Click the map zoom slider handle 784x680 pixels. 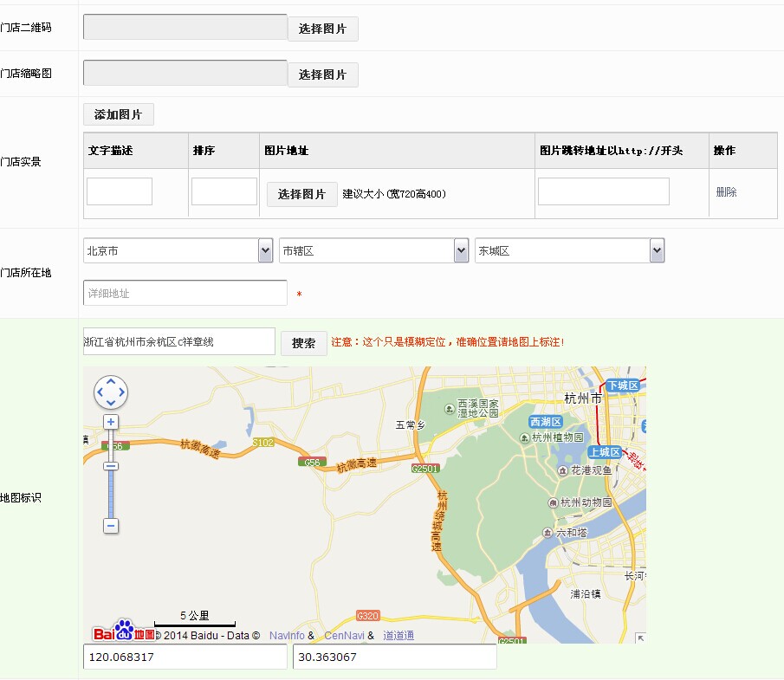tap(111, 466)
